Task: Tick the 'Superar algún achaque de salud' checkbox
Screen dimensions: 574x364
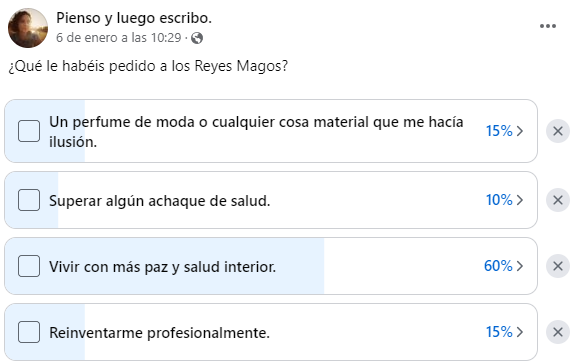Action: point(29,200)
